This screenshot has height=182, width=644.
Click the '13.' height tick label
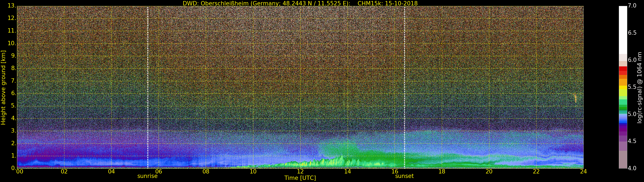coord(12,6)
